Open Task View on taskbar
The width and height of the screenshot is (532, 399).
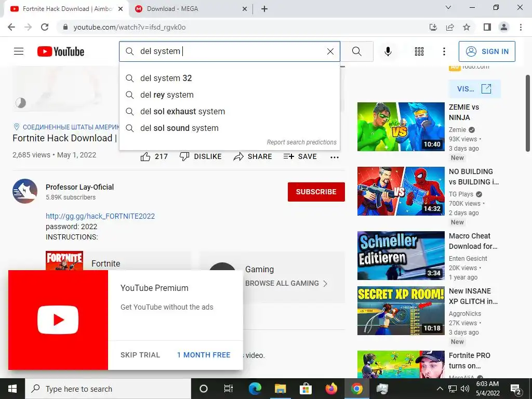(x=229, y=389)
